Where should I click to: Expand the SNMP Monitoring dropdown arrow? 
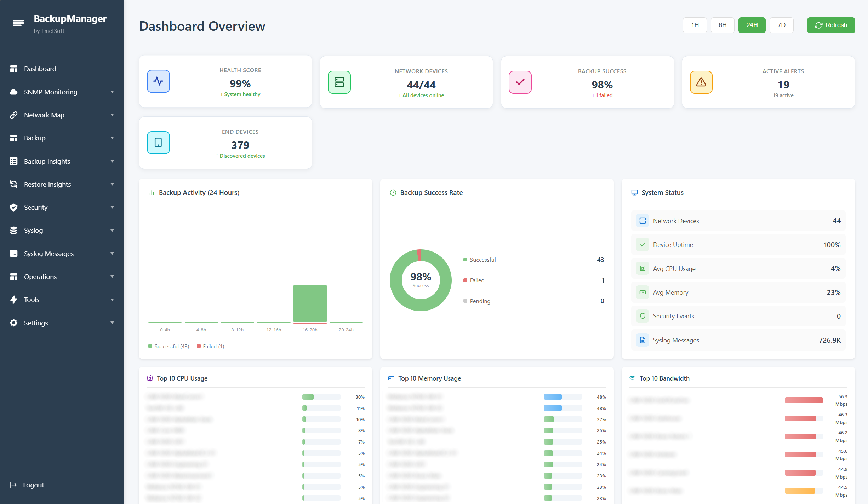point(112,92)
